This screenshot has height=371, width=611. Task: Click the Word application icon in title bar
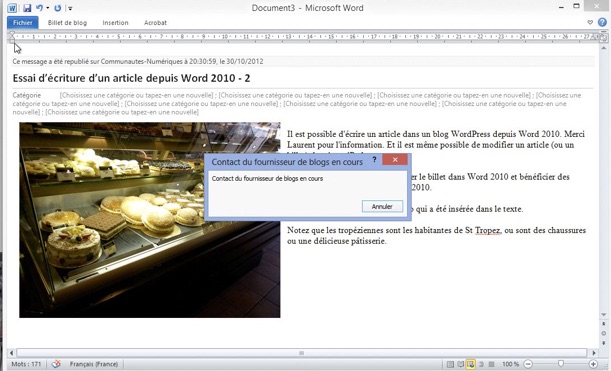pos(12,8)
